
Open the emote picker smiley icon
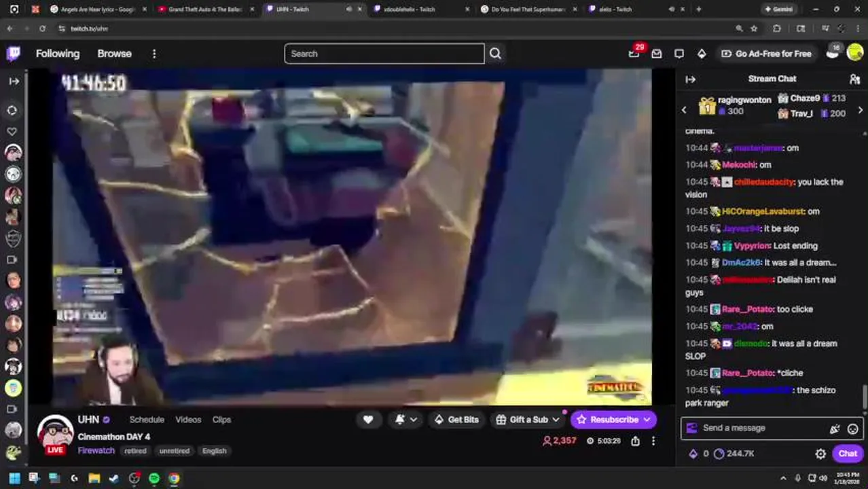tap(852, 429)
